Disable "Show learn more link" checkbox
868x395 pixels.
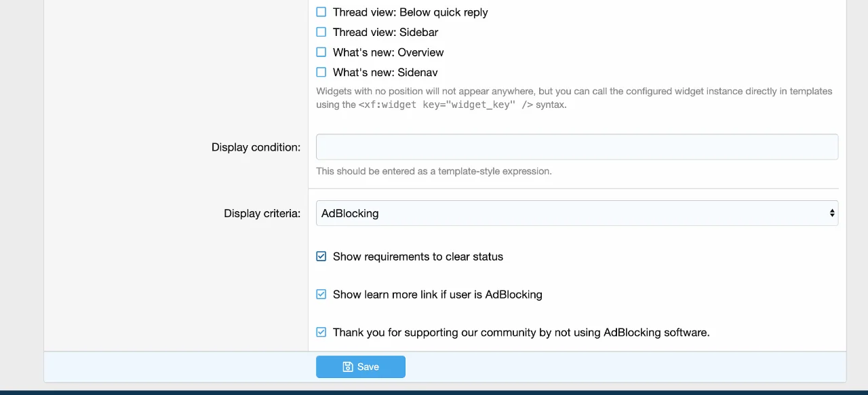(321, 295)
